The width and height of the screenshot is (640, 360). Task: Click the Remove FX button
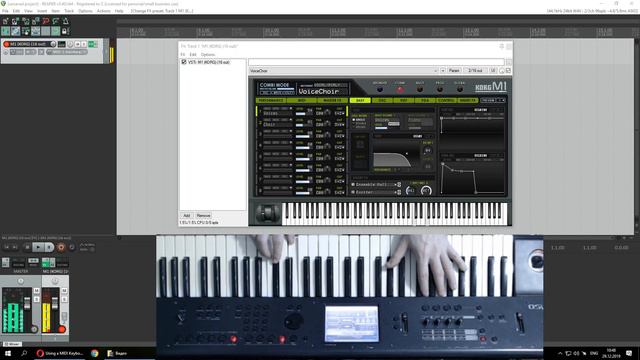click(x=203, y=216)
